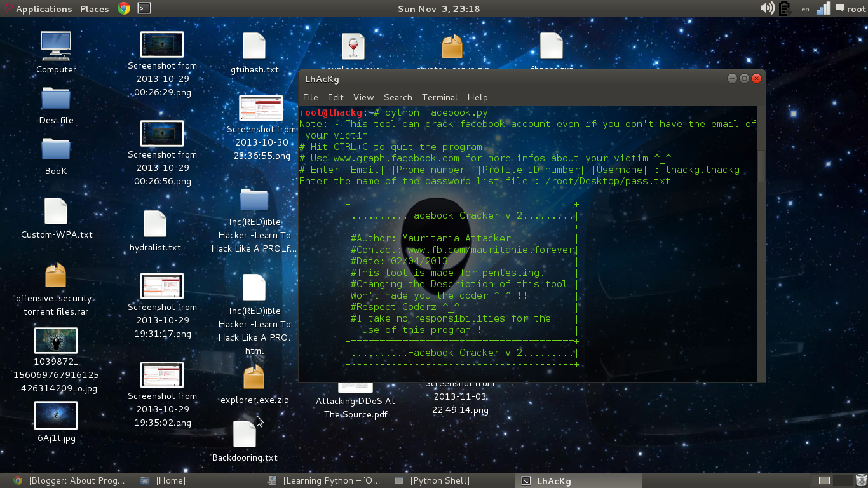
Task: Open the Places menu
Action: (94, 9)
